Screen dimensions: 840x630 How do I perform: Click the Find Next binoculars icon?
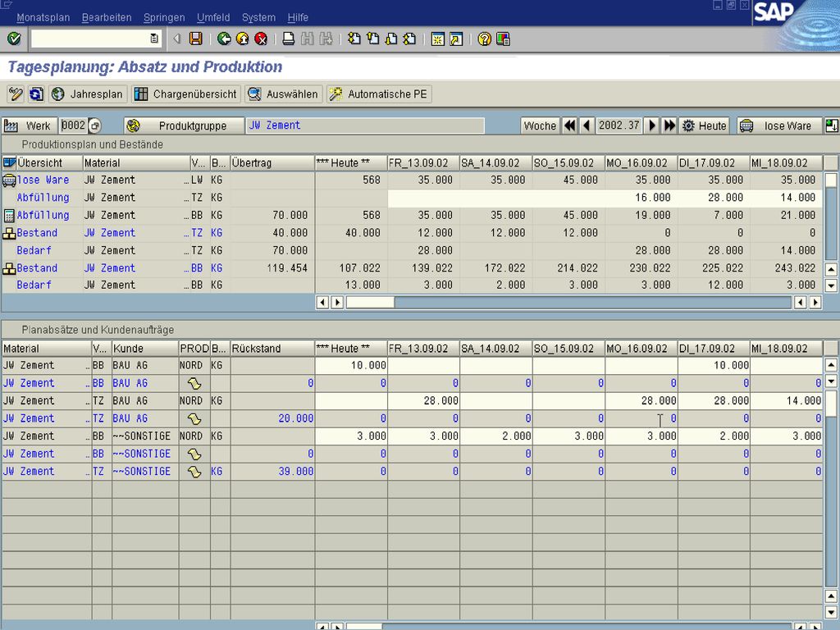point(326,39)
